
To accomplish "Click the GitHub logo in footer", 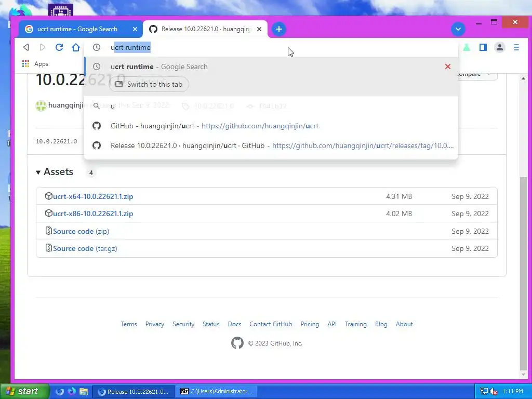I will [x=237, y=343].
